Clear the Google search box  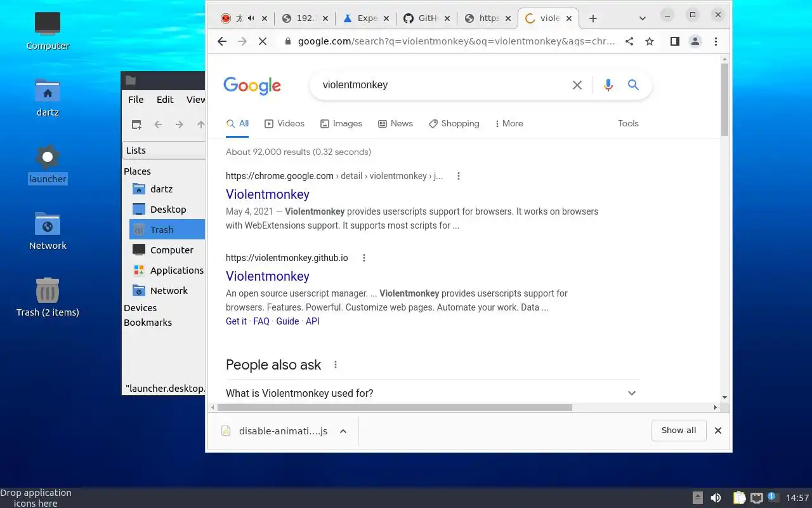point(577,85)
